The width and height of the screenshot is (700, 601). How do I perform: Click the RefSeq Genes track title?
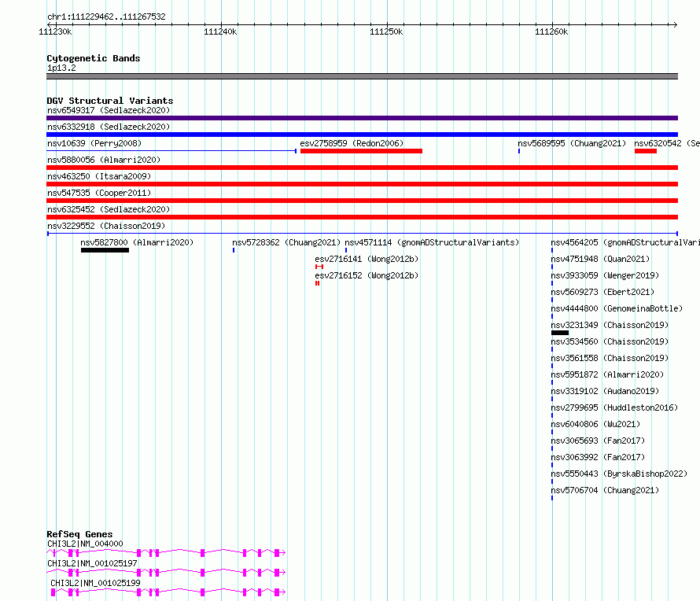pyautogui.click(x=79, y=534)
